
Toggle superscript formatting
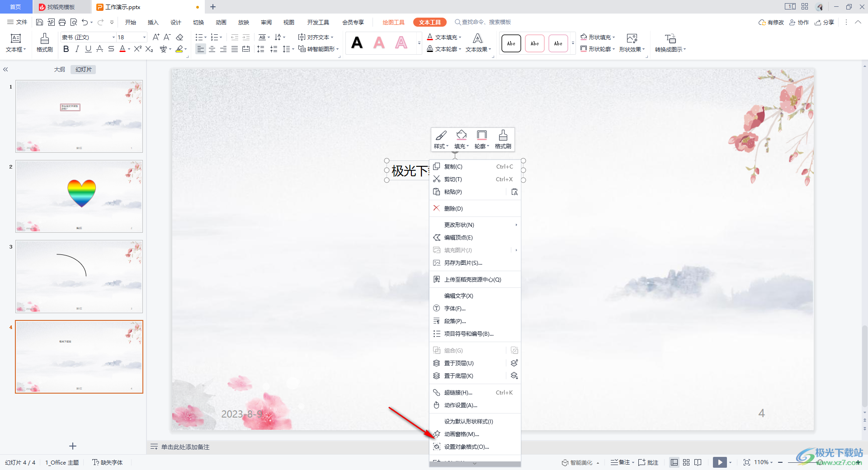(x=138, y=49)
